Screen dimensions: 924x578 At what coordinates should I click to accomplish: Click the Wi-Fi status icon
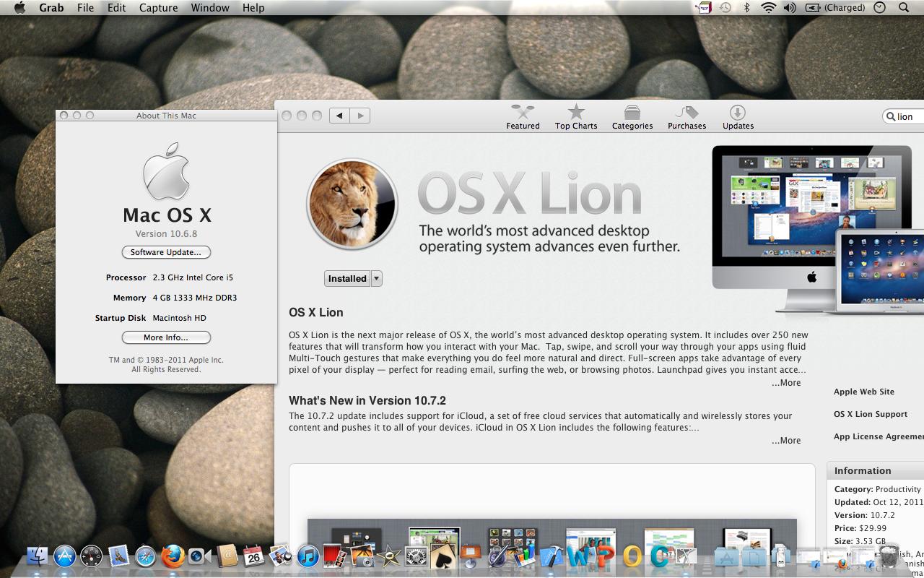click(769, 8)
